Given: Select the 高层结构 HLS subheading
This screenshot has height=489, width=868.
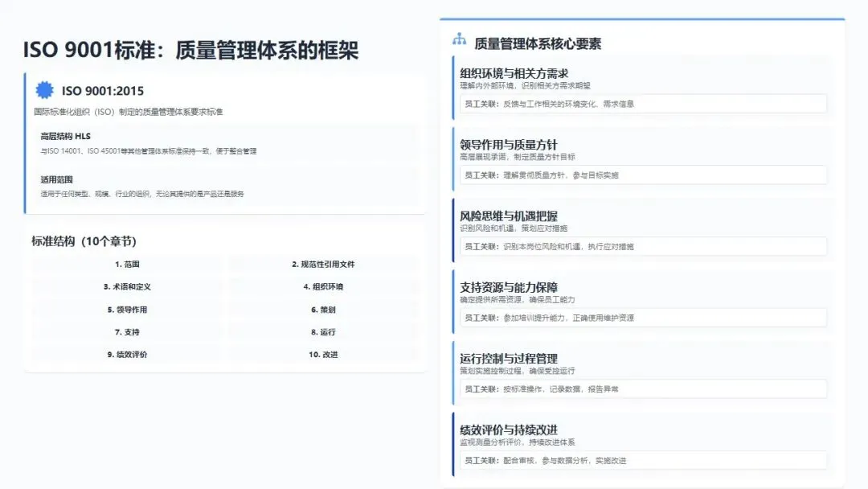Looking at the screenshot, I should pos(65,136).
